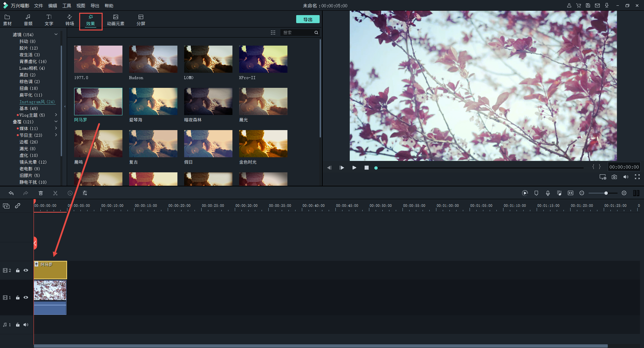Click the trash delete icon

[41, 193]
